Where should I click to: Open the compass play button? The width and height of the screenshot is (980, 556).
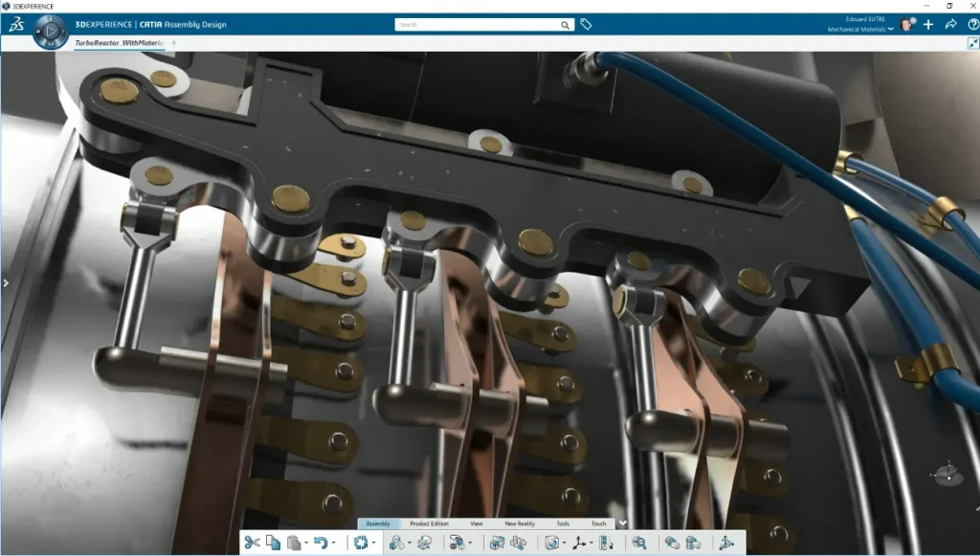point(52,31)
